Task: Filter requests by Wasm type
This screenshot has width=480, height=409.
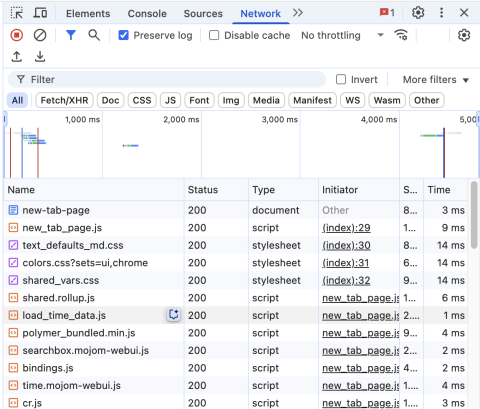Action: tap(387, 100)
